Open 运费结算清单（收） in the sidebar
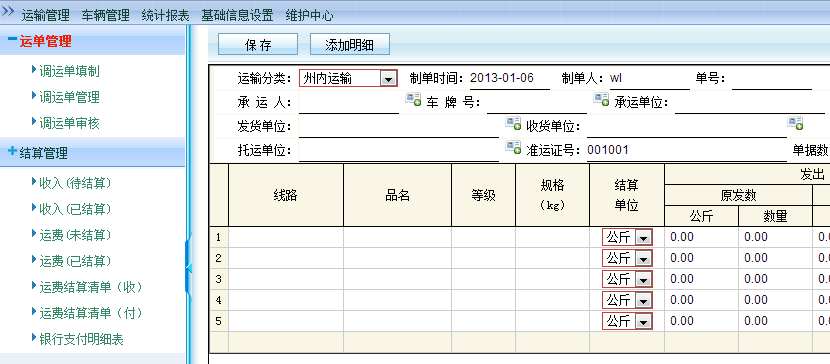Viewport: 830px width, 364px height. [x=92, y=287]
